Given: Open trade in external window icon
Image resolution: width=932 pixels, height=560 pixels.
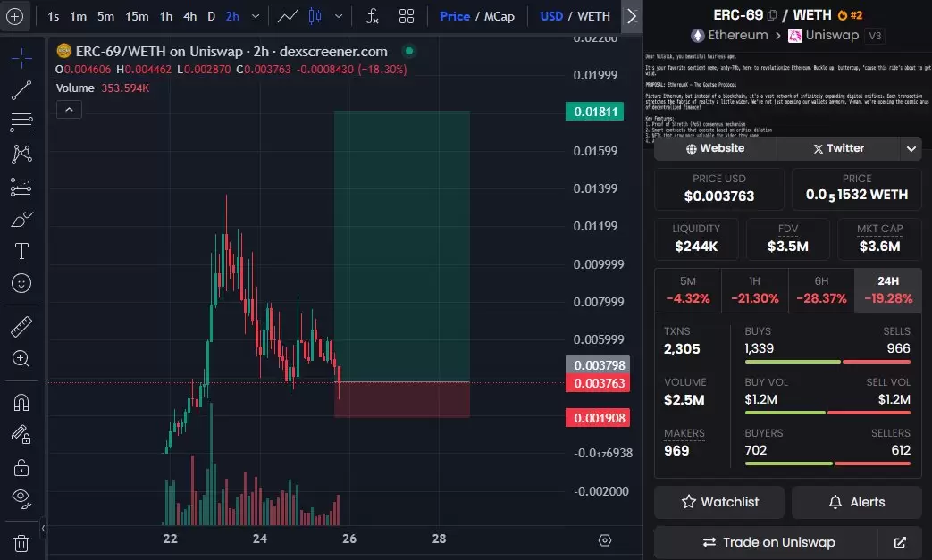Looking at the screenshot, I should point(900,542).
